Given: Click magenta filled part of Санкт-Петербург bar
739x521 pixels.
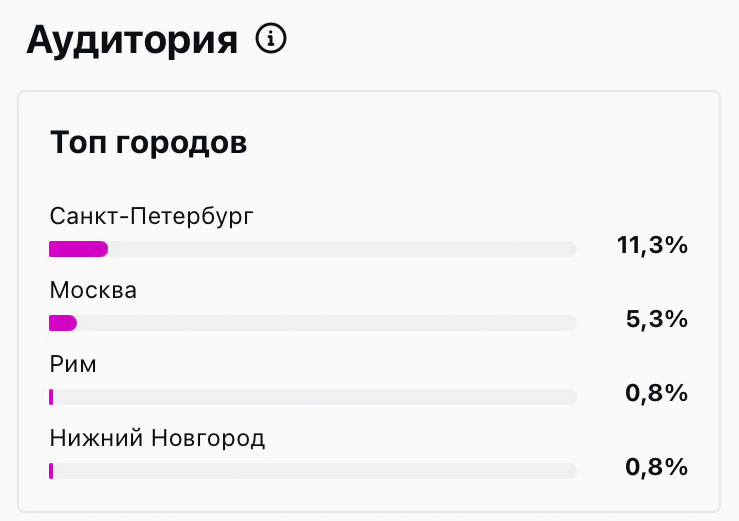Looking at the screenshot, I should click(78, 249).
